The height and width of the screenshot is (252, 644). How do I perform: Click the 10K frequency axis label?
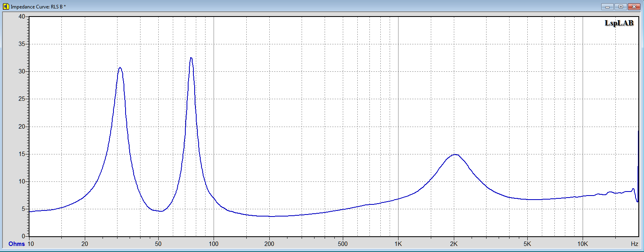[x=583, y=244]
